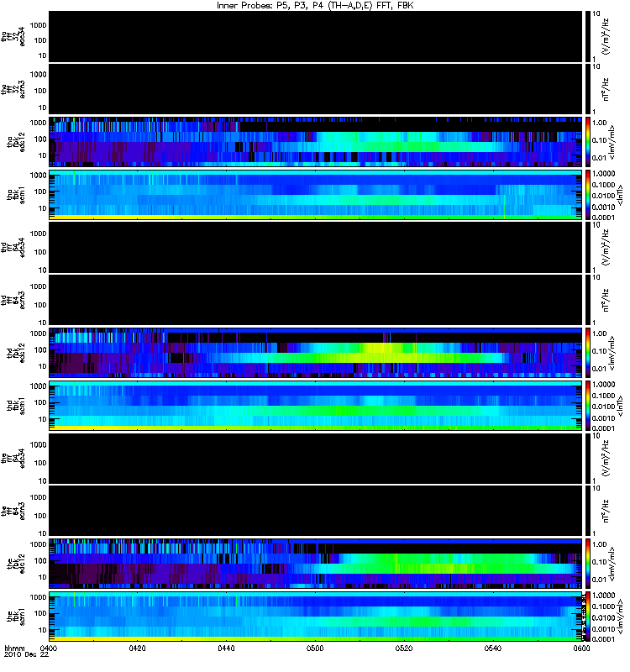Click the "tha fbk edc12" y-axis panel label
The height and width of the screenshot is (672, 630).
16,142
